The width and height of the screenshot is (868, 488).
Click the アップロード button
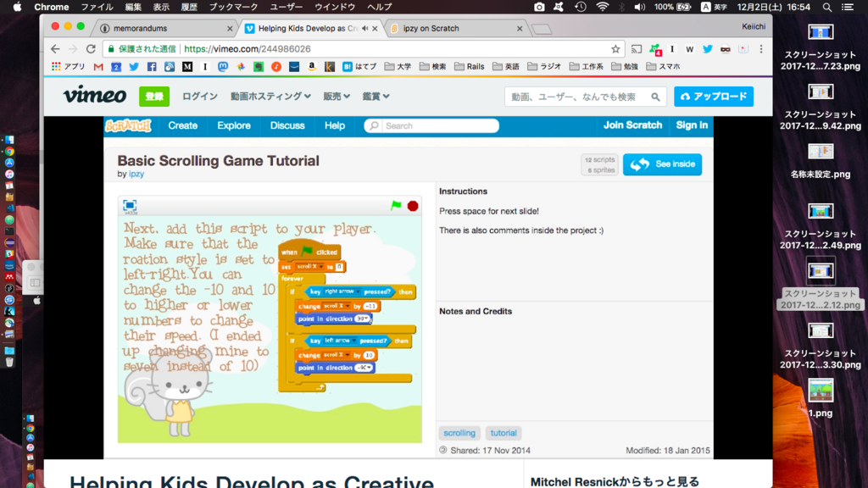click(714, 97)
